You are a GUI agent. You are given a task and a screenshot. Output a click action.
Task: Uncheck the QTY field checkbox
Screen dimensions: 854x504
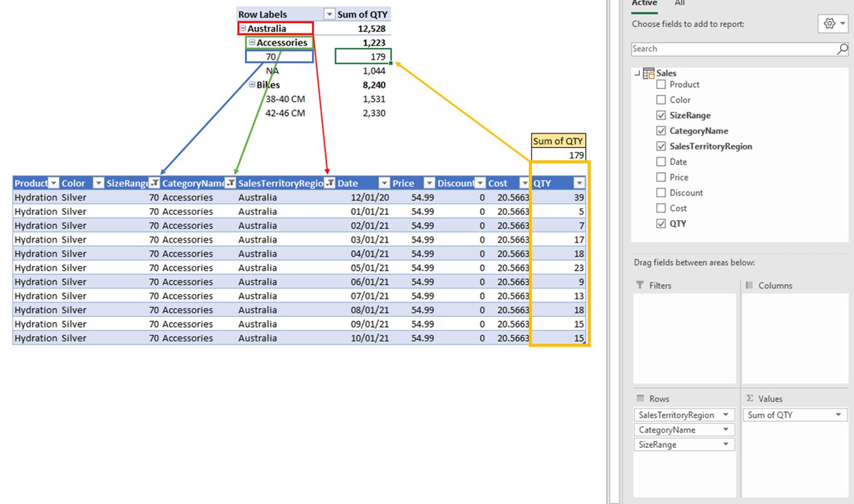661,223
